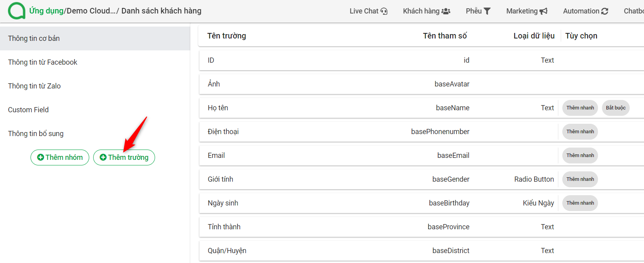
Task: Click the plus icon on Thêm trường
Action: pyautogui.click(x=103, y=157)
